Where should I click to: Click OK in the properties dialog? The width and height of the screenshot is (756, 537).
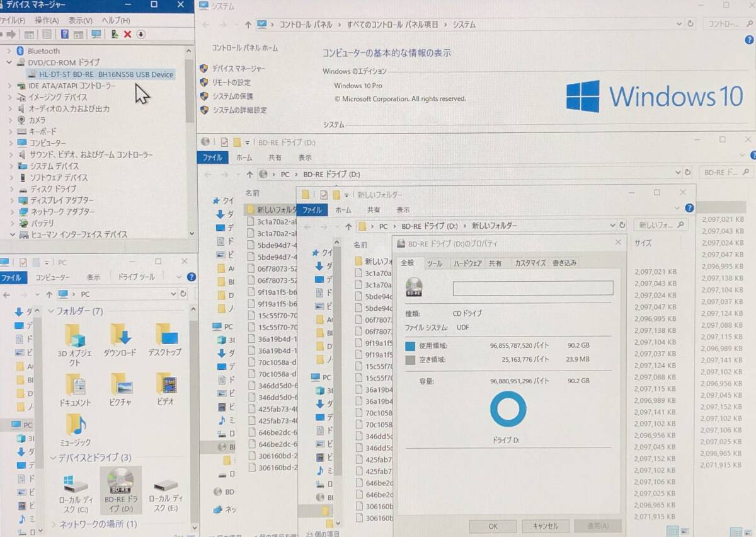493,526
